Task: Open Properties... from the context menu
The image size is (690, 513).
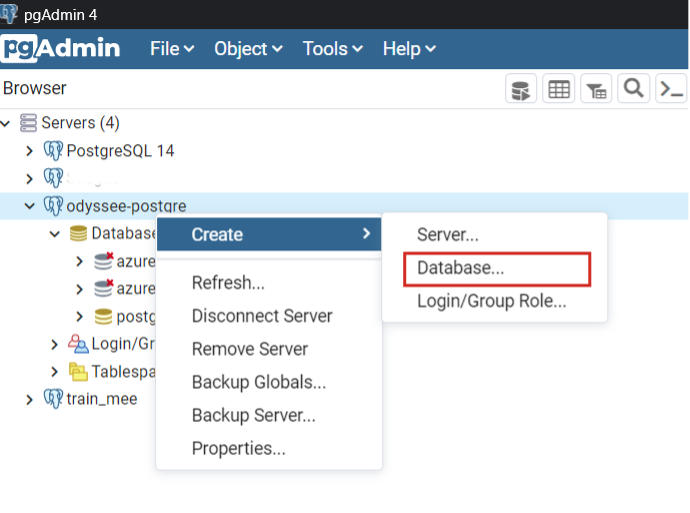Action: pos(269,448)
